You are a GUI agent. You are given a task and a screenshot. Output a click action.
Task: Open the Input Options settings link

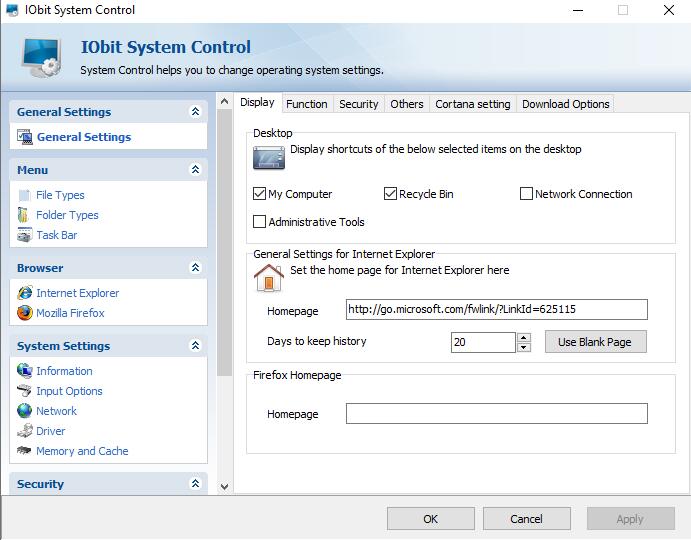(69, 391)
